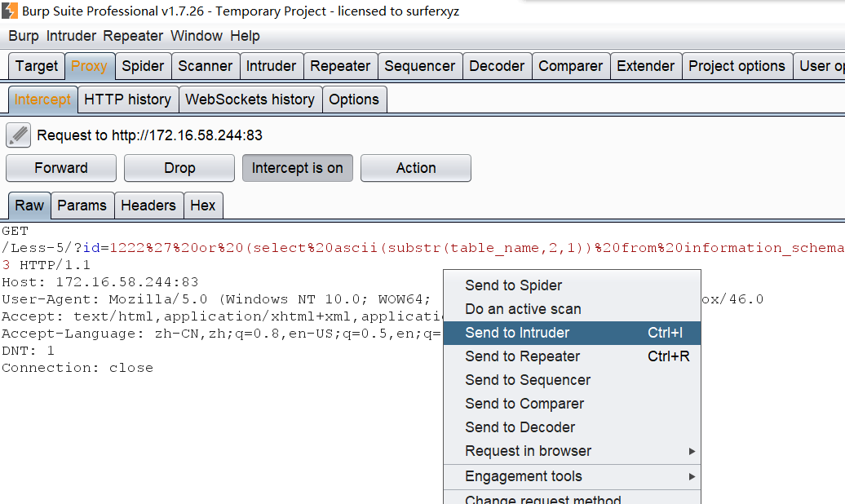Image resolution: width=845 pixels, height=504 pixels.
Task: Open the Burp menu
Action: 24,36
